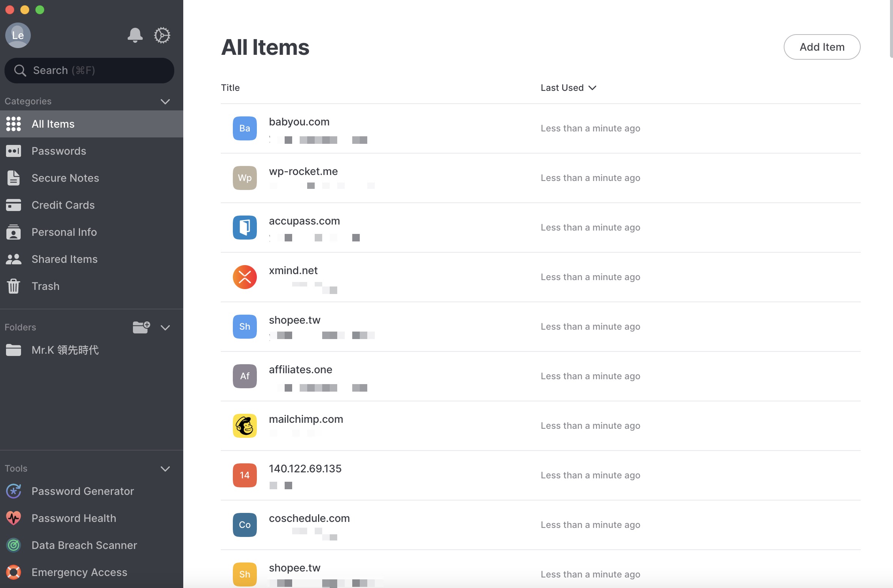The height and width of the screenshot is (588, 893).
Task: Open the babyou.com entry title
Action: coord(299,122)
